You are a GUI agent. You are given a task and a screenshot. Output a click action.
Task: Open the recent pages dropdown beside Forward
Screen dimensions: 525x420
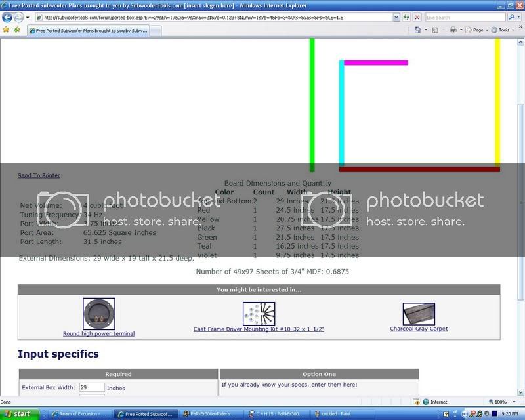28,18
